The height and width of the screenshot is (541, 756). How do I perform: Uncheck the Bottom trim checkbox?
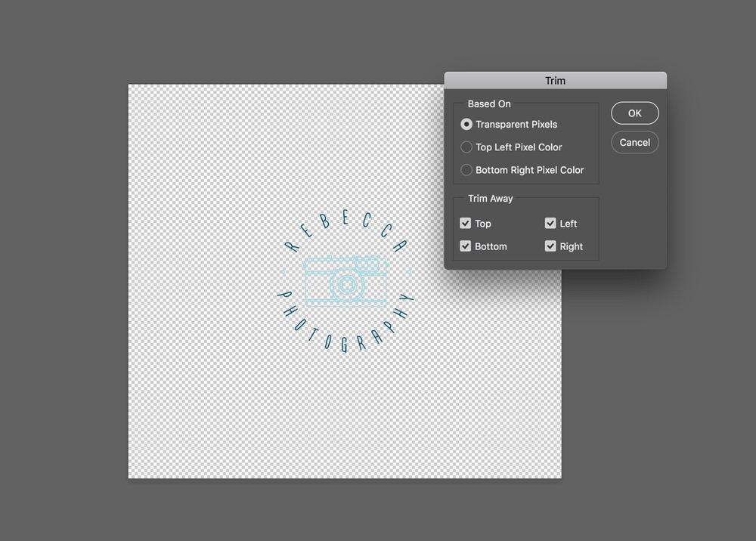pyautogui.click(x=465, y=246)
